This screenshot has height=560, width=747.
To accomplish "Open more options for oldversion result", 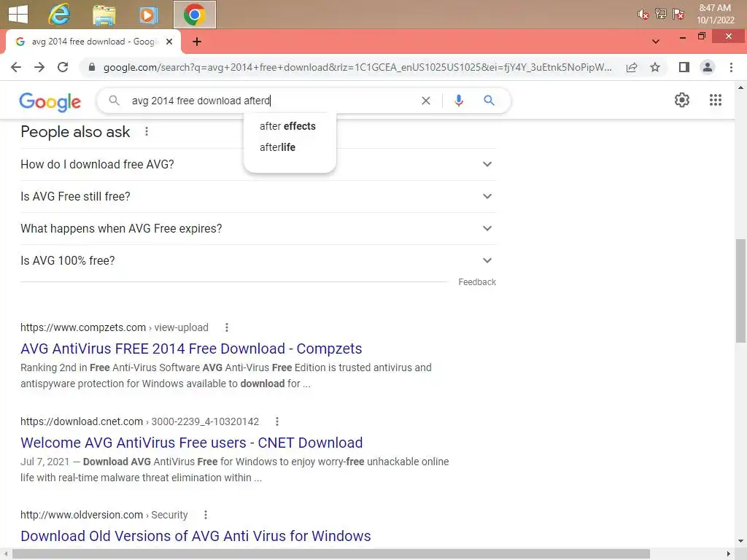I will click(x=205, y=515).
